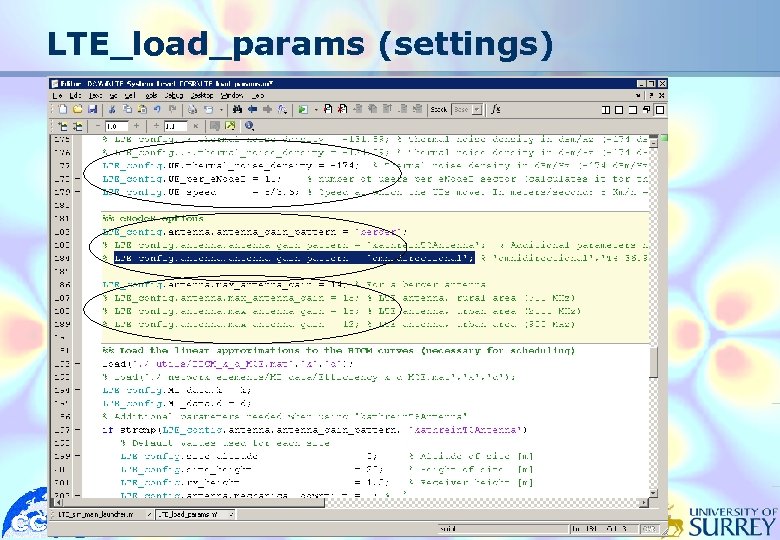Open the Tools menu
Screen dimensions: 780x540
(151, 95)
